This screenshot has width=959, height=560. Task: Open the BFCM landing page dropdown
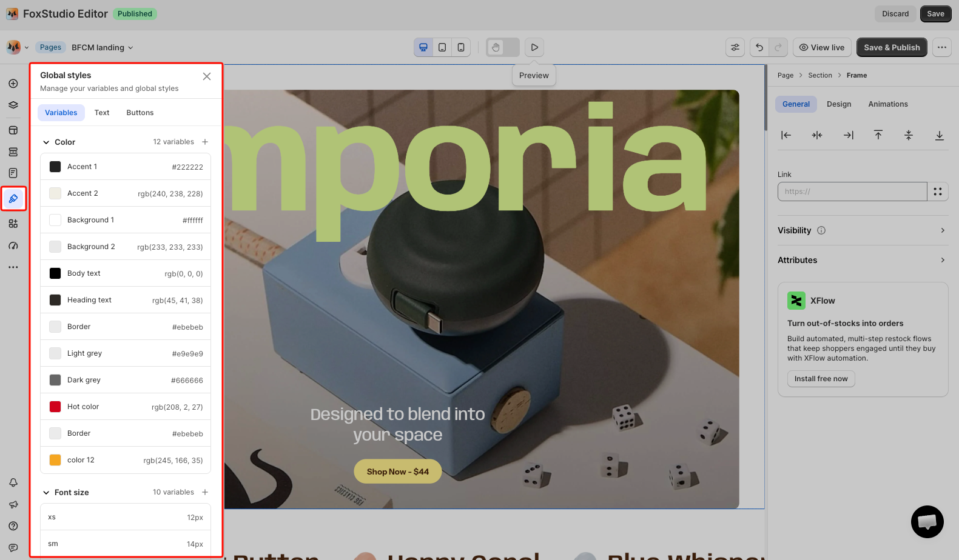(102, 47)
